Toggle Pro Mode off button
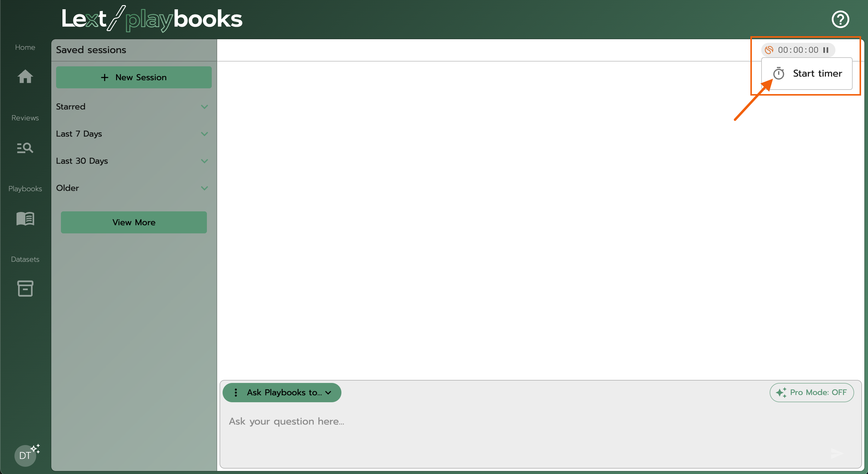The height and width of the screenshot is (474, 868). point(812,392)
